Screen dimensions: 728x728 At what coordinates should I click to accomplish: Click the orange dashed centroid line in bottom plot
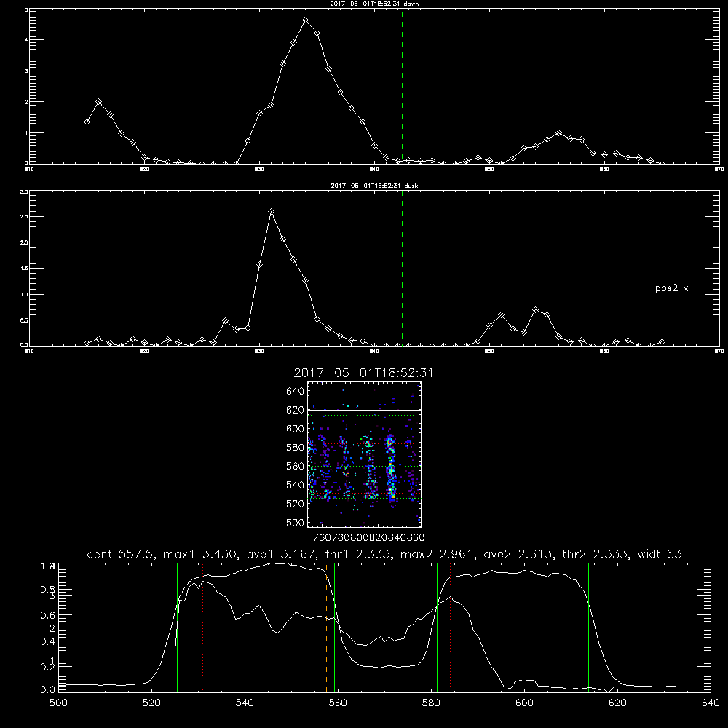[x=326, y=628]
